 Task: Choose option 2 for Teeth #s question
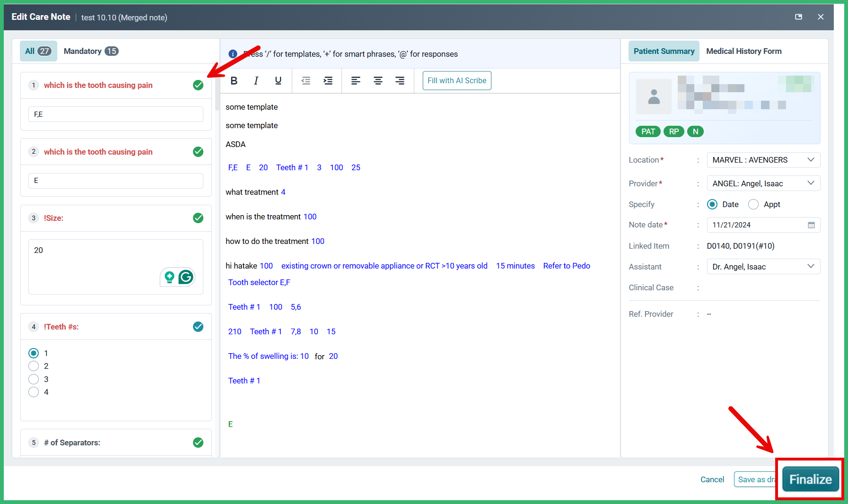tap(34, 366)
